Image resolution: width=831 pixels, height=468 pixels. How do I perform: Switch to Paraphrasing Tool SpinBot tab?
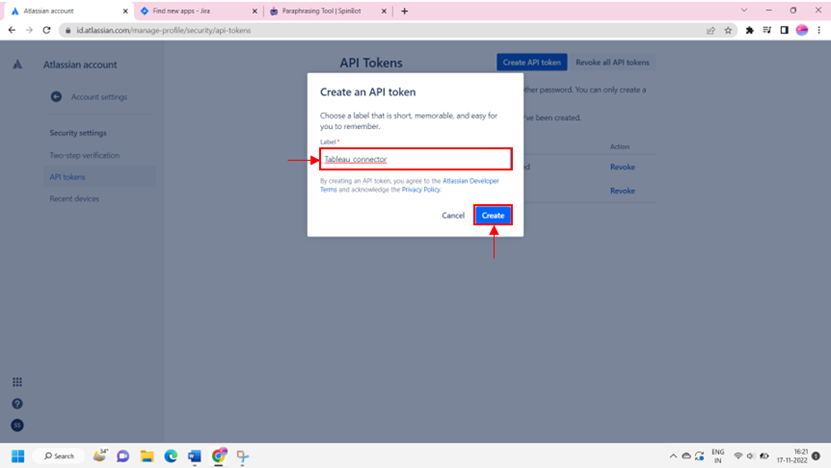tap(326, 11)
